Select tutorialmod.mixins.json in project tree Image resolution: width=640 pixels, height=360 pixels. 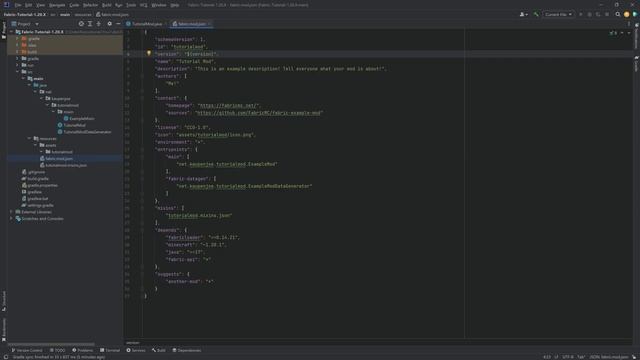click(x=66, y=165)
